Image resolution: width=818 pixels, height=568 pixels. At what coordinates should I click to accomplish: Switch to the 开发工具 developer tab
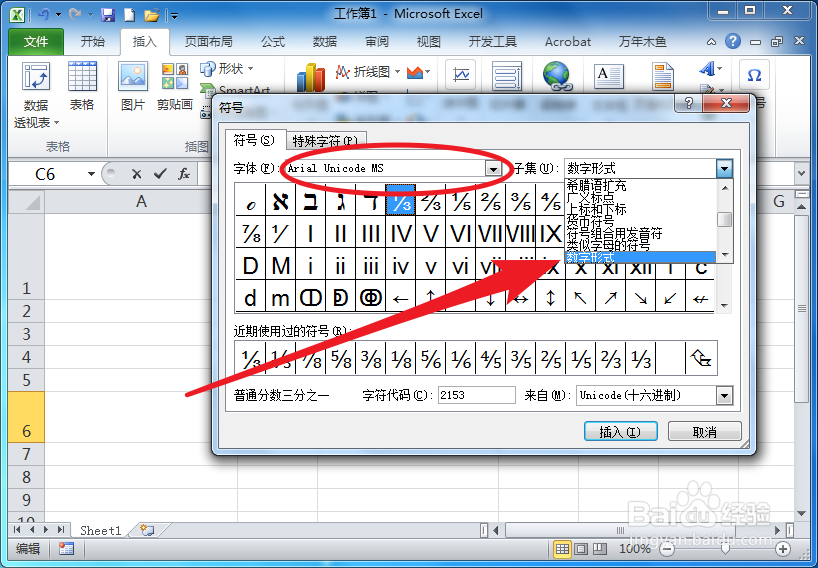pos(492,42)
